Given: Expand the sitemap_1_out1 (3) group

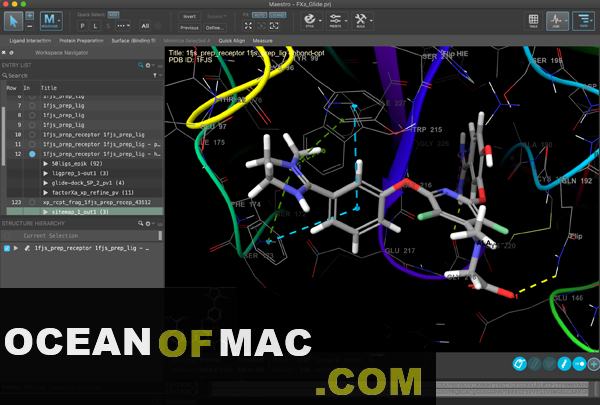Looking at the screenshot, I should (46, 212).
